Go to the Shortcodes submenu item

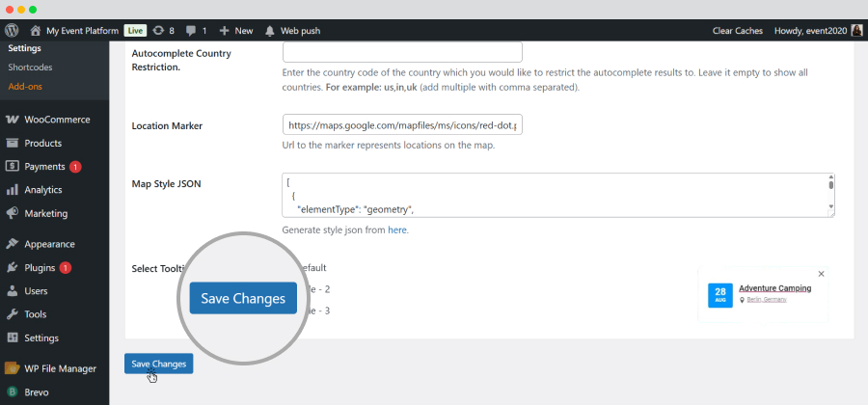tap(30, 67)
